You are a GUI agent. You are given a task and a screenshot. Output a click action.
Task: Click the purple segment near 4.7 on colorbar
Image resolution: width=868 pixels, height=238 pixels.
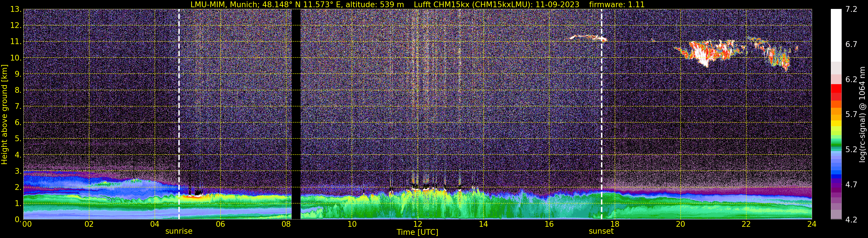[836, 185]
